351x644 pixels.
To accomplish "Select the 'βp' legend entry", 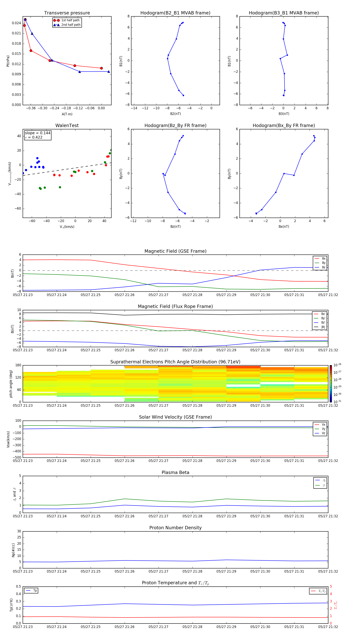I will (x=321, y=480).
